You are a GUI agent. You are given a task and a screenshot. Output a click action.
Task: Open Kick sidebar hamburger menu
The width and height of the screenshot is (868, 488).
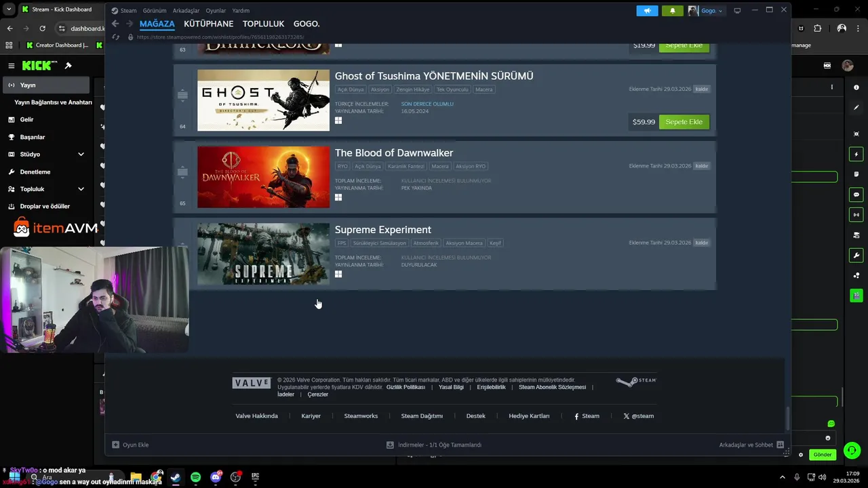coord(11,66)
